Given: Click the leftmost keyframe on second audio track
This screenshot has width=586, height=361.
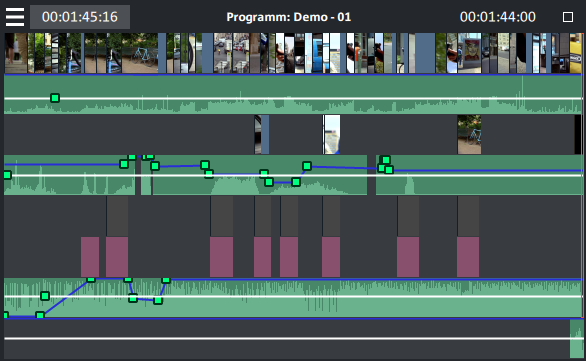Looking at the screenshot, I should tap(7, 175).
